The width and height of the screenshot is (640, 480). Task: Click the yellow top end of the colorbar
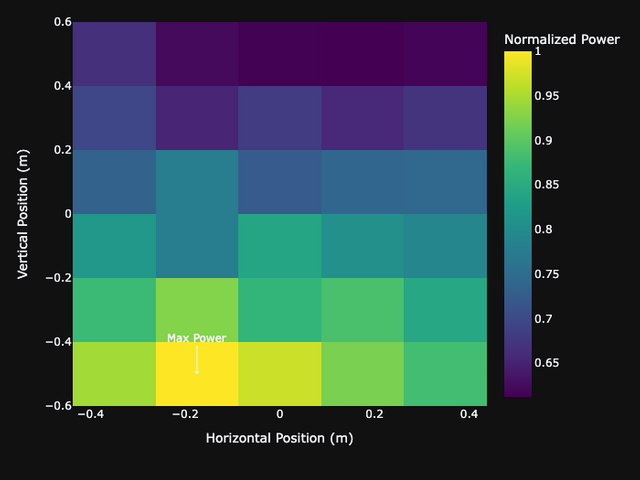[x=518, y=56]
